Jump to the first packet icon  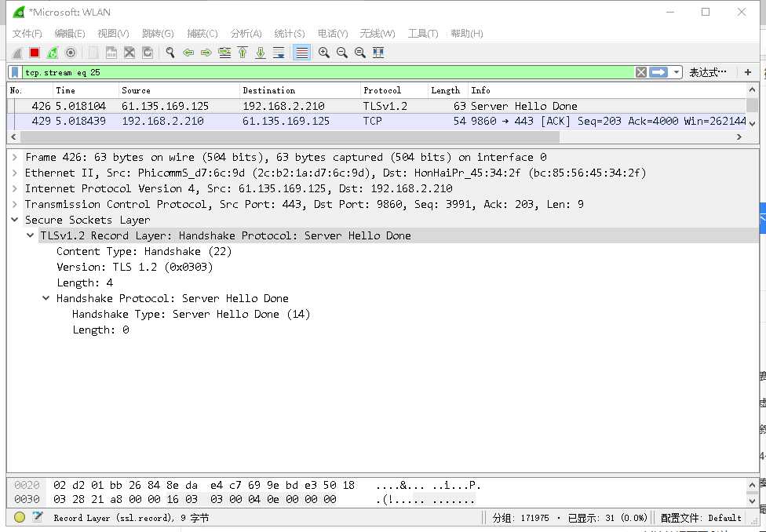tap(243, 53)
